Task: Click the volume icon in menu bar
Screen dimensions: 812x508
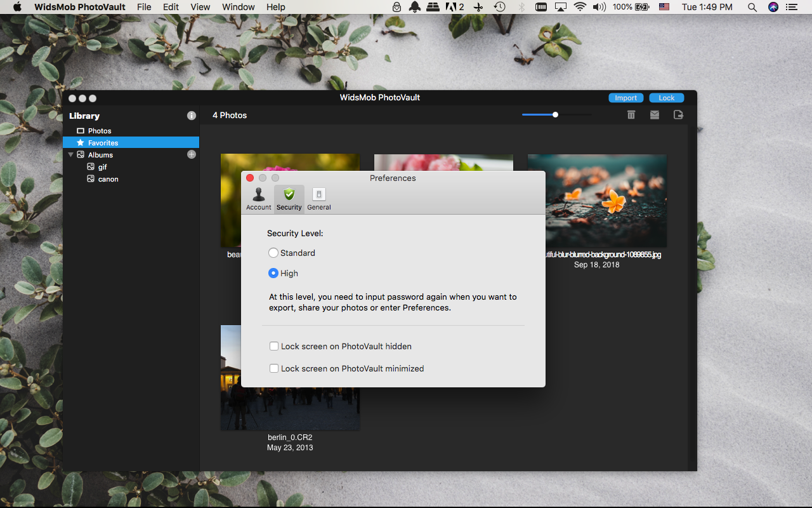Action: (x=599, y=7)
